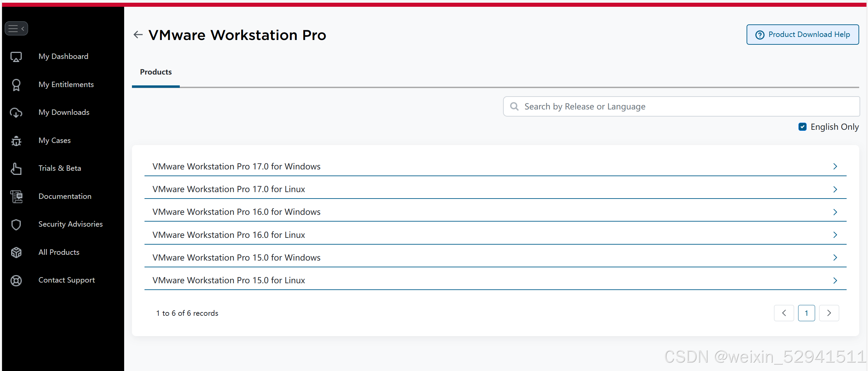Screen dimensions: 868x371
Task: Go to the next page of records
Action: pyautogui.click(x=829, y=313)
